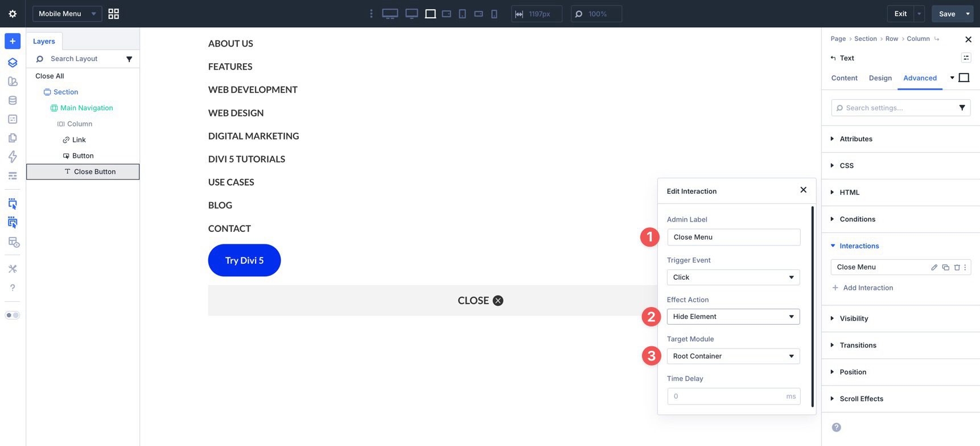Switch to standard desktop view

point(411,14)
